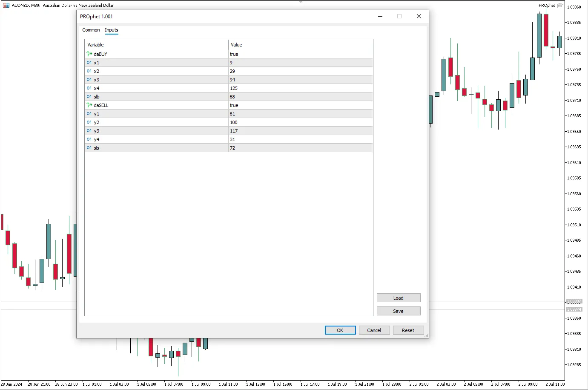Select the 'sls' variable name
Screen dimensions: 588x390
(97, 148)
